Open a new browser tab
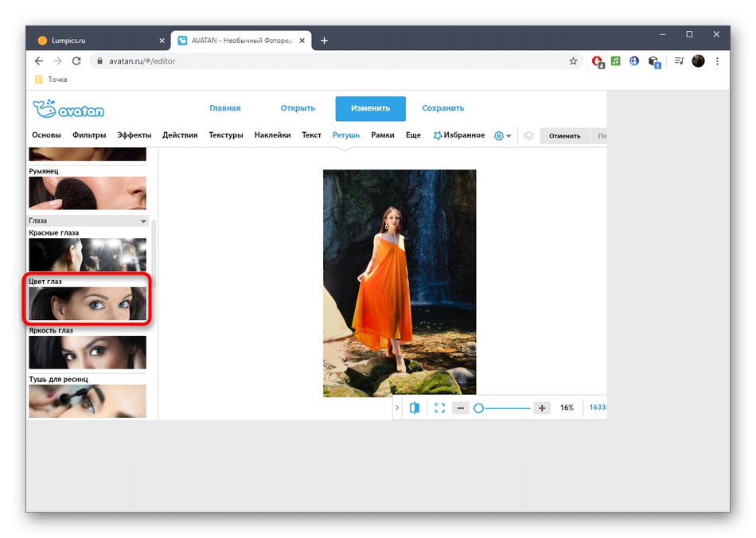 (324, 41)
